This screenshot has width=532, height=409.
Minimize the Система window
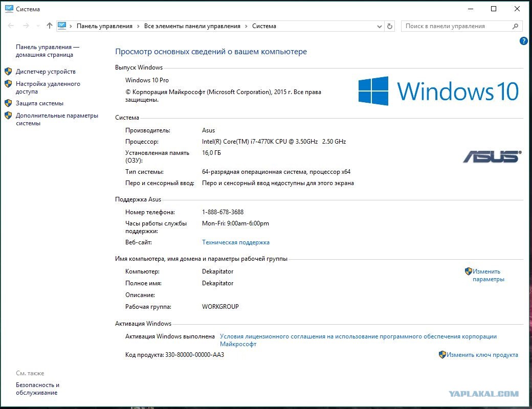(471, 9)
